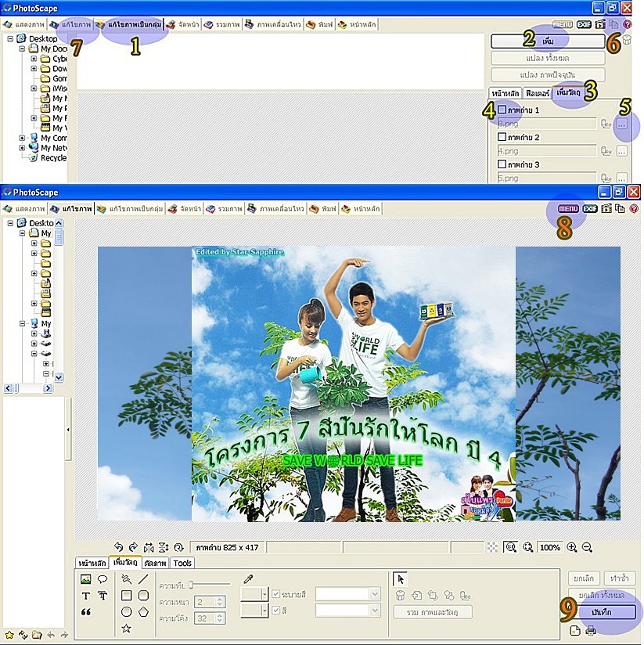
Task: Click รวม ภาพและวัตถุ button
Action: coord(433,612)
